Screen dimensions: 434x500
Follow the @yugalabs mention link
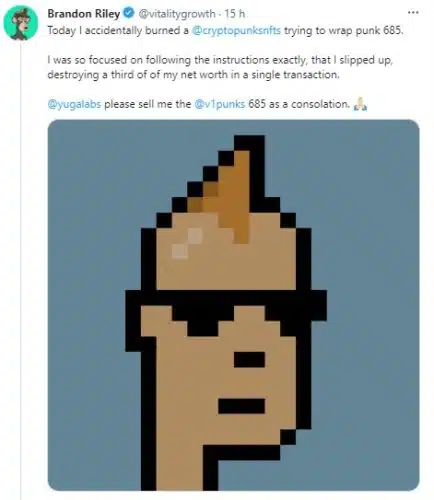pyautogui.click(x=74, y=104)
